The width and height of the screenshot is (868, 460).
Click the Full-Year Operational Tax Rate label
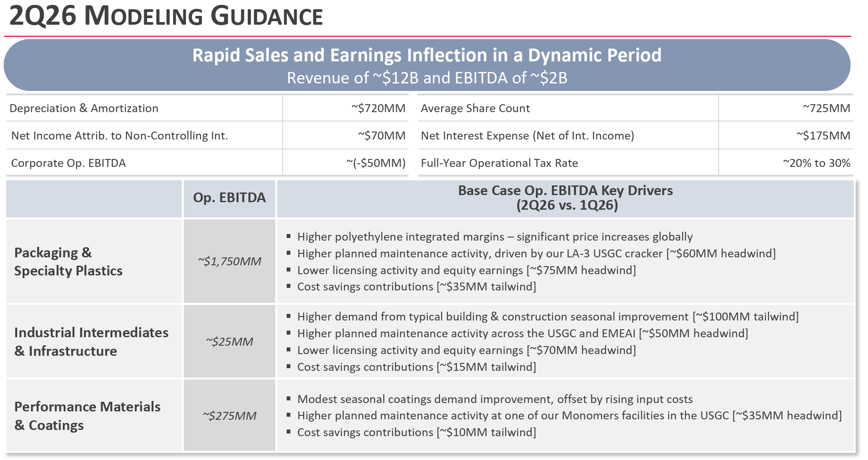499,163
